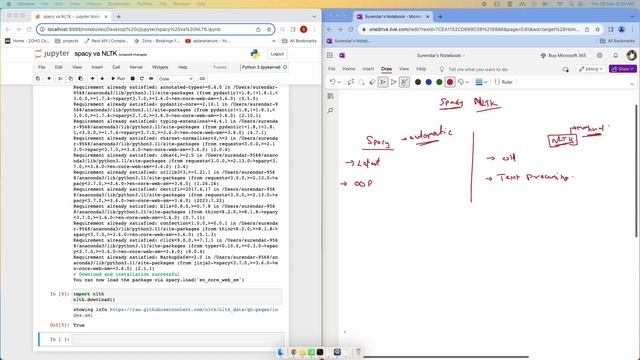Click the notebook title spacy vs NLTK
The height and width of the screenshot is (360, 640).
point(96,53)
